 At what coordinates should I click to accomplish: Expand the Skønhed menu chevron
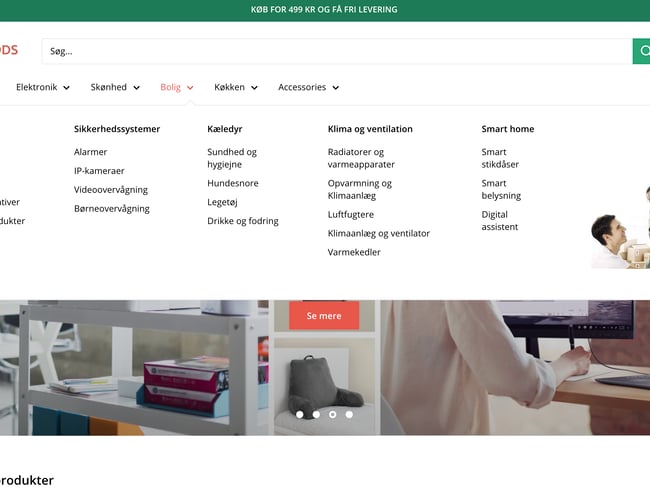(136, 87)
